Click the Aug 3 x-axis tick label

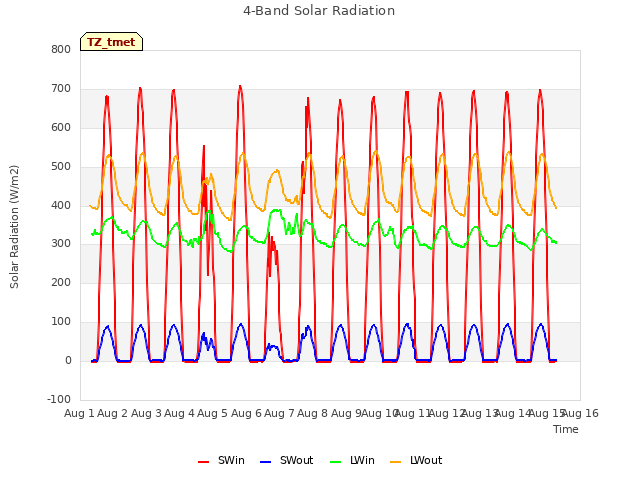tap(146, 413)
